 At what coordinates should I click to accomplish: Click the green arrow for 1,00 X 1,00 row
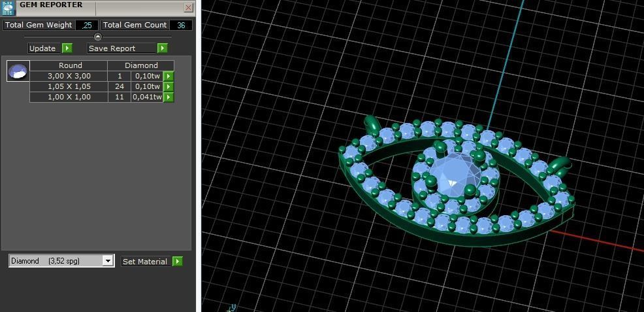pos(169,97)
